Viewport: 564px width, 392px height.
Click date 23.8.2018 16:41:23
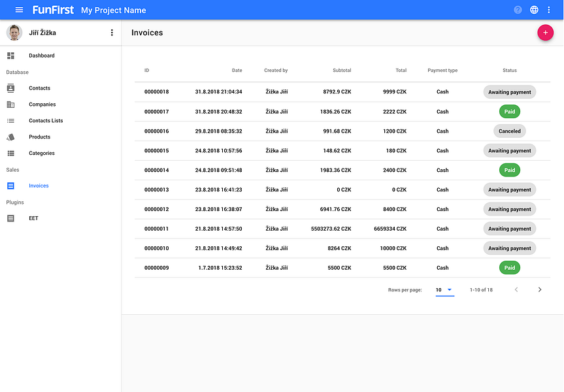tap(218, 189)
